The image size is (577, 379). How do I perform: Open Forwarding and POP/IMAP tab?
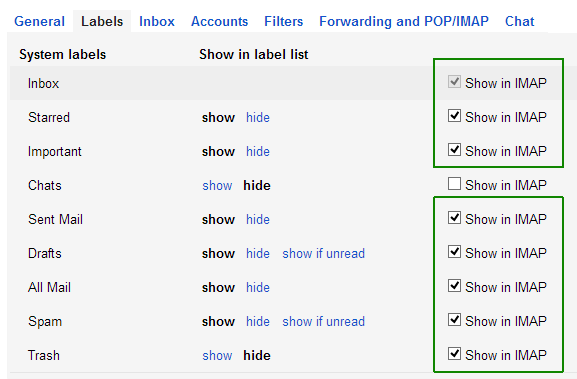pyautogui.click(x=404, y=21)
